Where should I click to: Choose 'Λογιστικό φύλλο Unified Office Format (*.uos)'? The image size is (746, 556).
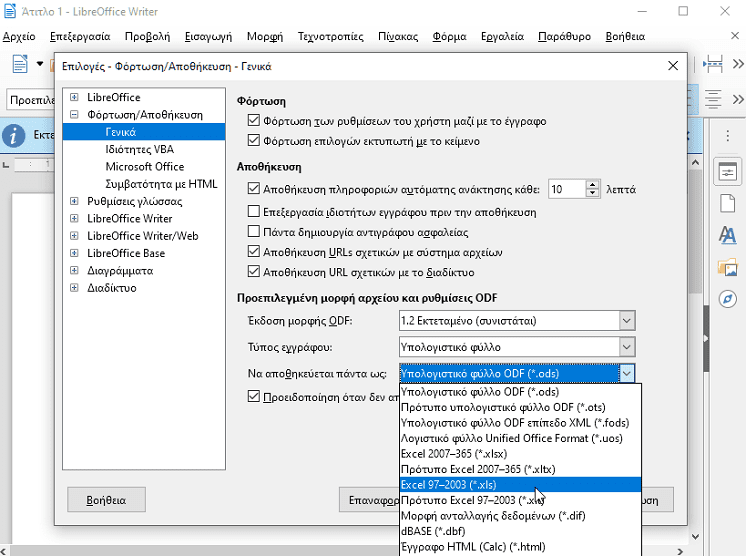520,438
